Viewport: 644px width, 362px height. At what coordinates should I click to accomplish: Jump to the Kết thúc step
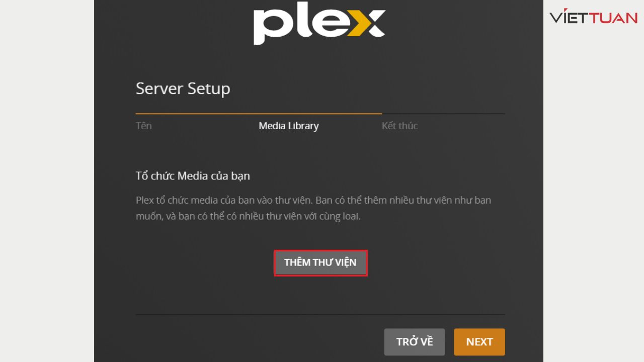click(x=399, y=126)
